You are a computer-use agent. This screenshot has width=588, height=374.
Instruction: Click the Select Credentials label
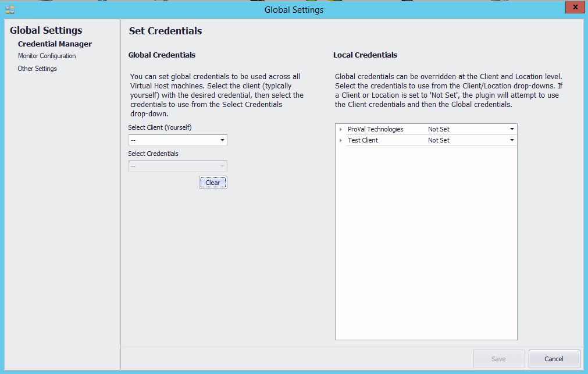[x=153, y=154]
